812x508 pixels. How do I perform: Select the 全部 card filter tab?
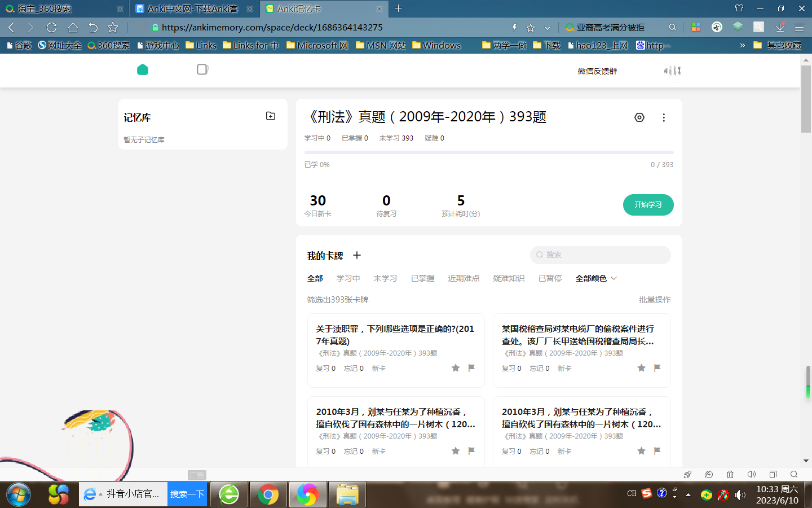point(315,278)
